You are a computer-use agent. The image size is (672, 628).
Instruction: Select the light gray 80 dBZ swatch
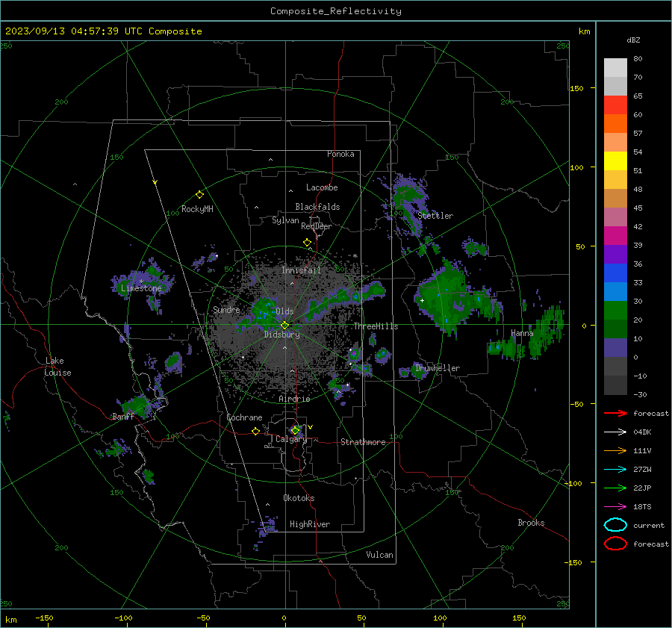(615, 67)
